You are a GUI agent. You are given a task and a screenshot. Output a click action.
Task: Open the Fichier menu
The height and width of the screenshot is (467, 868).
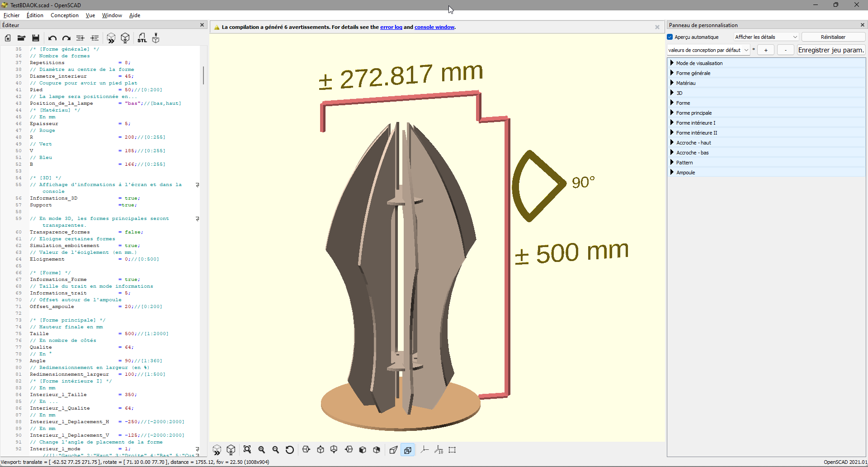click(12, 15)
